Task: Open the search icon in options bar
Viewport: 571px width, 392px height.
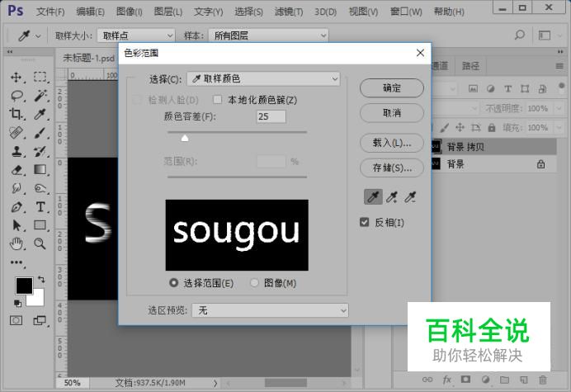Action: (520, 35)
